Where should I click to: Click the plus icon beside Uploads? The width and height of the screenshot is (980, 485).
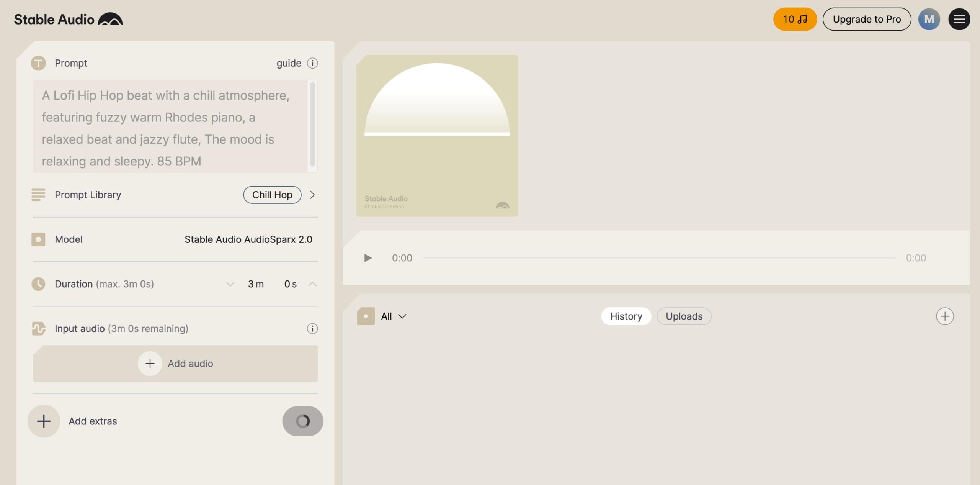pyautogui.click(x=945, y=316)
